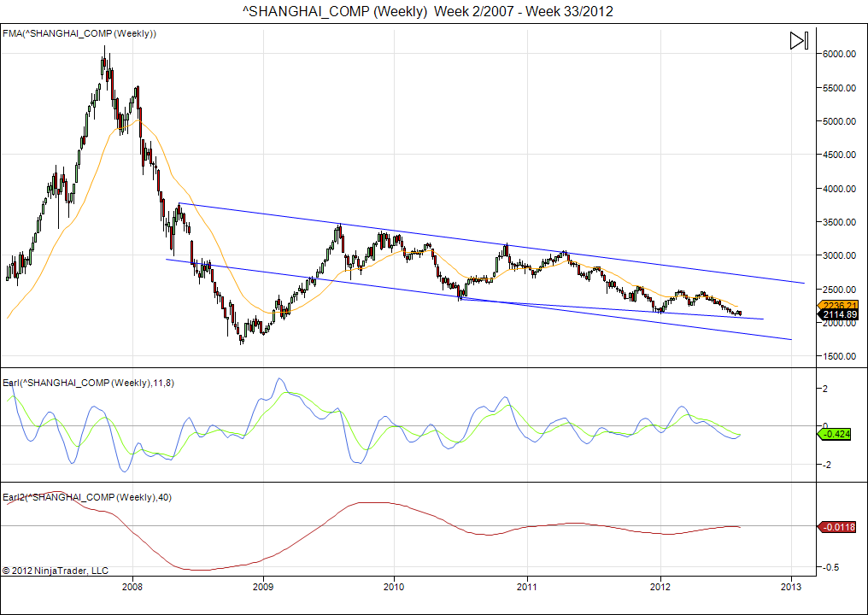
Task: Click the green -0.424 value marker
Action: (x=841, y=434)
